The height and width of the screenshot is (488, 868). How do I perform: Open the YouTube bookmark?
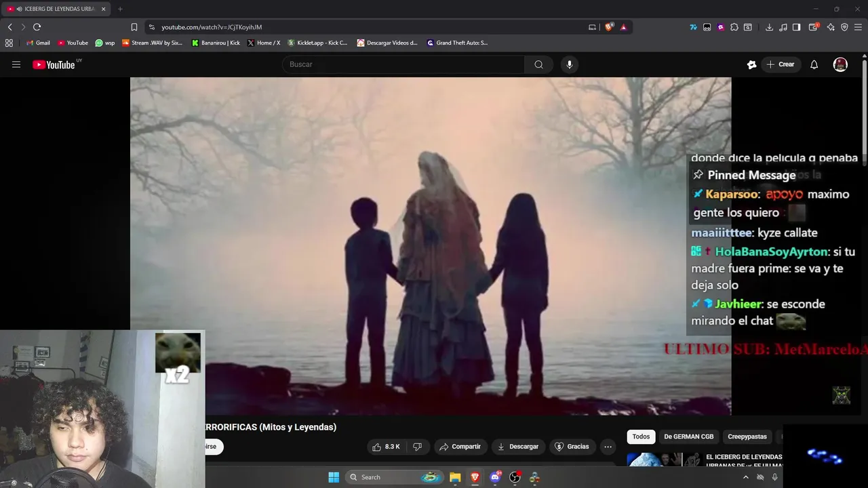point(73,43)
